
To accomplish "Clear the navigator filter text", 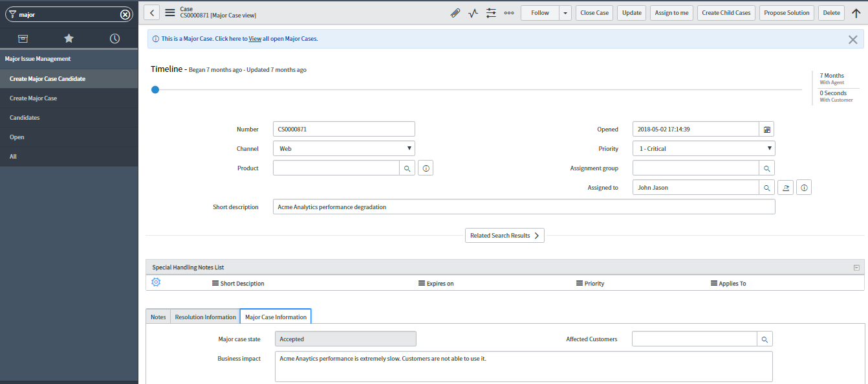I will [x=125, y=14].
